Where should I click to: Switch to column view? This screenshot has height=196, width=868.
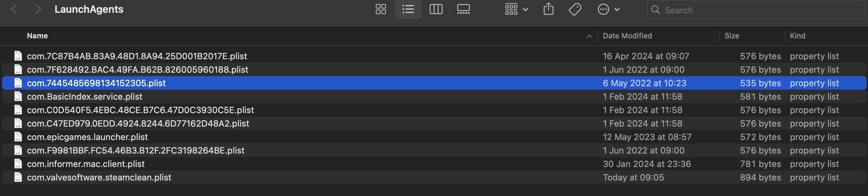(x=436, y=9)
